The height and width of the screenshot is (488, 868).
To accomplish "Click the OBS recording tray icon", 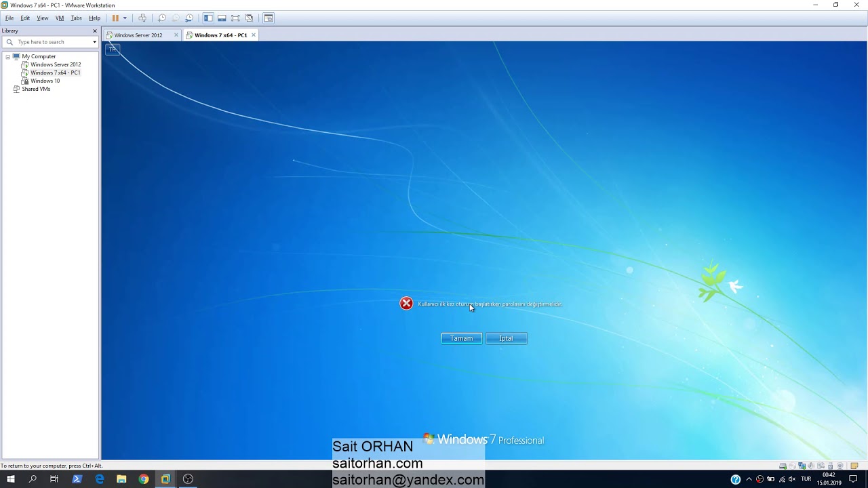I will tap(759, 479).
